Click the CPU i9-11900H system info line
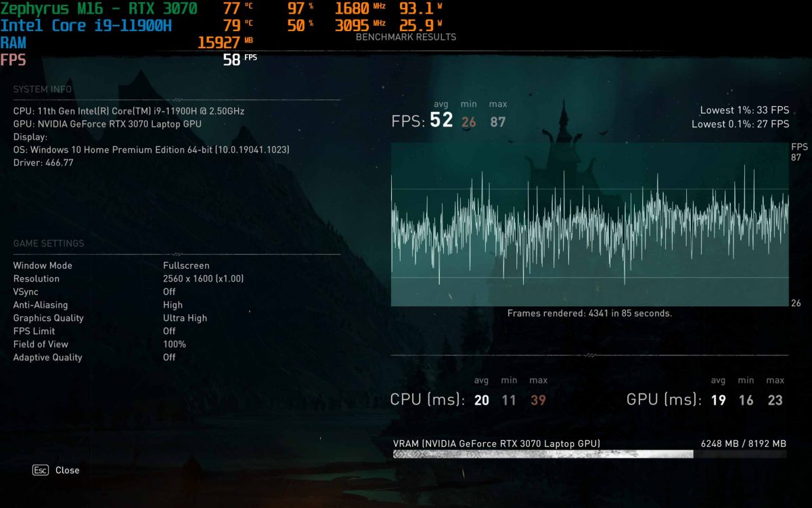 [129, 111]
